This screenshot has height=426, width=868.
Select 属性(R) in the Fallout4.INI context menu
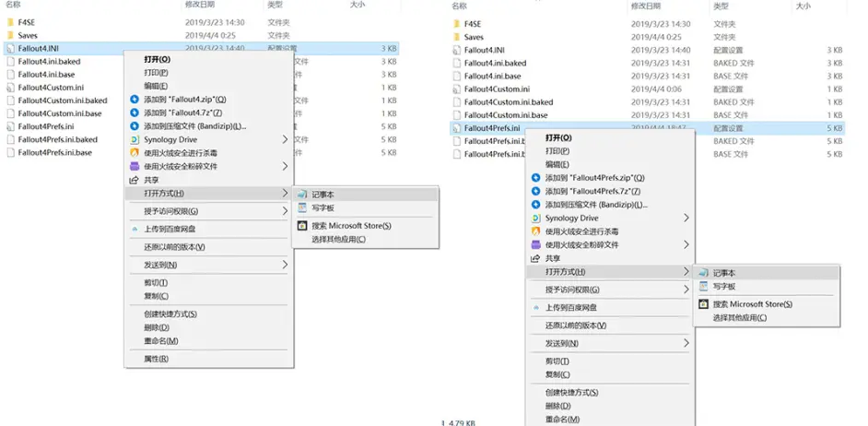pyautogui.click(x=156, y=359)
